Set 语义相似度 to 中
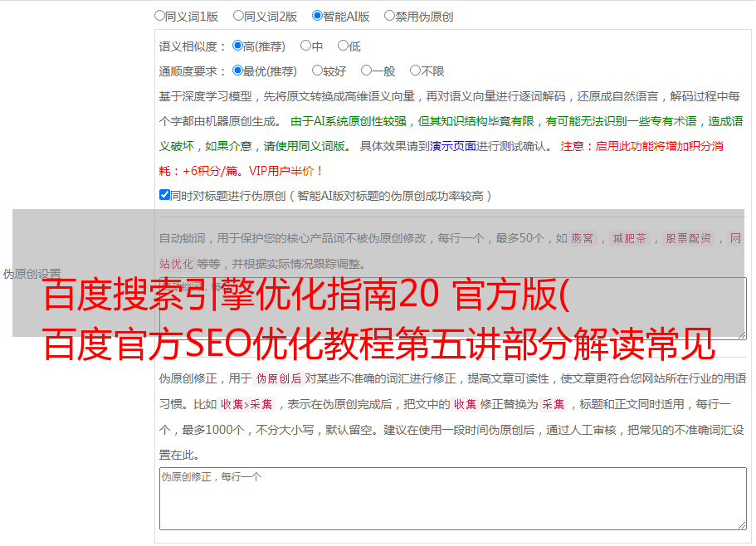756x546 pixels. click(305, 46)
